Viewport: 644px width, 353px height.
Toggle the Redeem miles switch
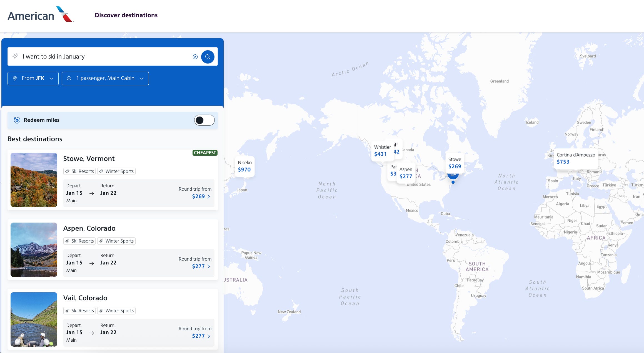pos(204,120)
